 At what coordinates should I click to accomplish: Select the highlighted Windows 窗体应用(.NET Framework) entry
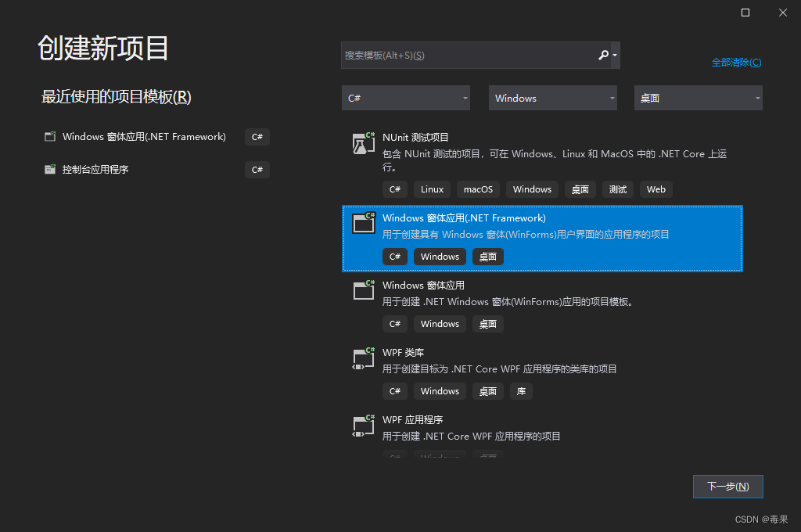tap(542, 237)
